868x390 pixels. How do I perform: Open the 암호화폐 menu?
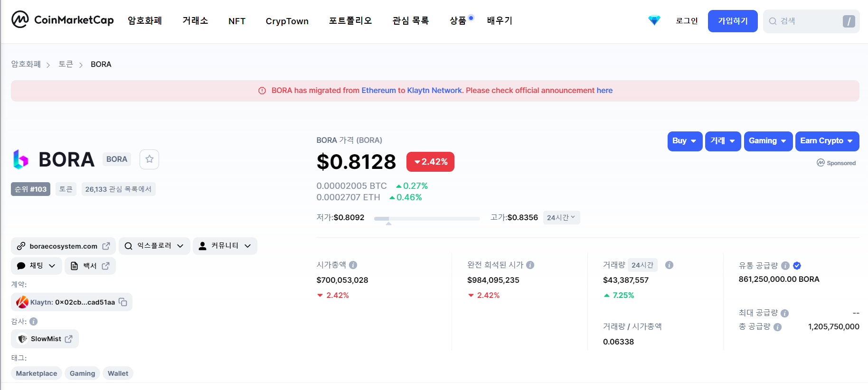tap(145, 21)
